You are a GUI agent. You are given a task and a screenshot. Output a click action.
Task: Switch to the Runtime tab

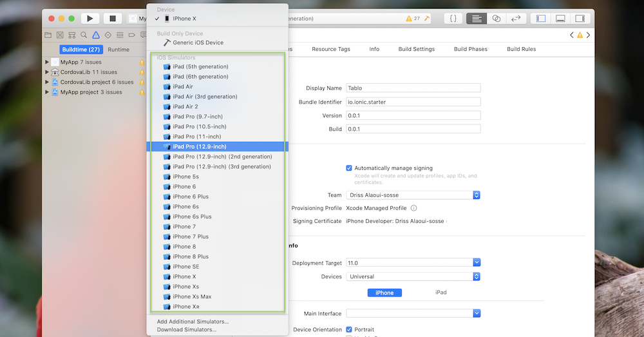(118, 50)
